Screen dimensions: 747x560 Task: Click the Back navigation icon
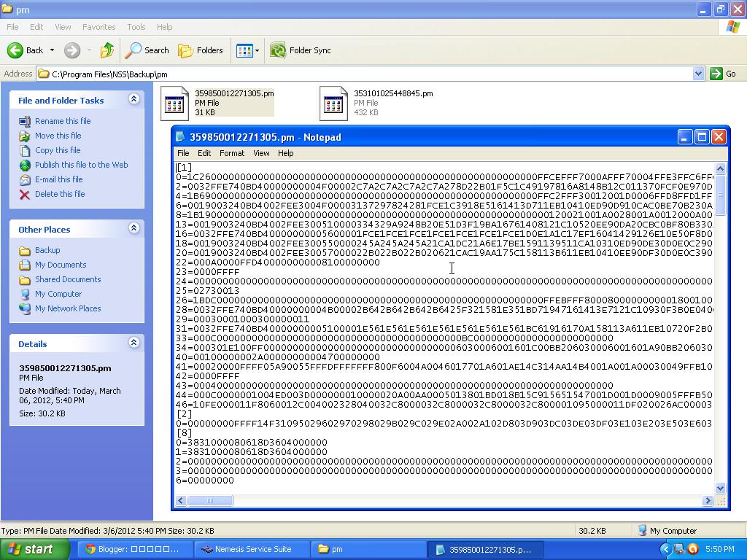tap(16, 50)
